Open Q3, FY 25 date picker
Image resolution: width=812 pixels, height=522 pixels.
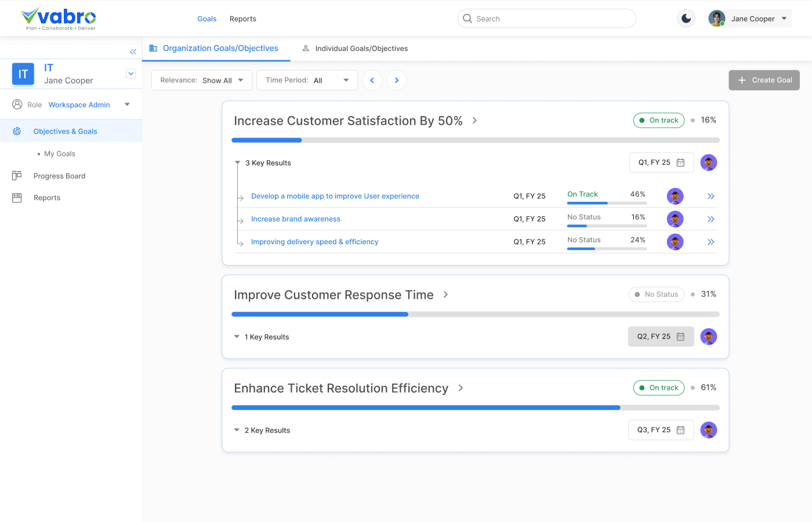pyautogui.click(x=661, y=430)
